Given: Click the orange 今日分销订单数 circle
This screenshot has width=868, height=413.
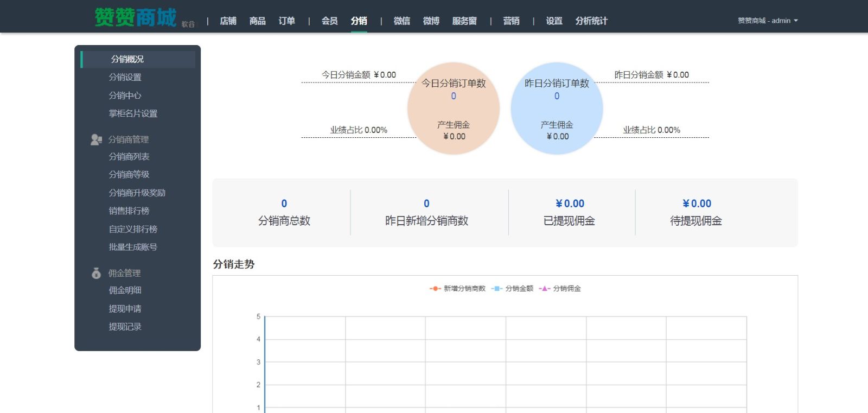Looking at the screenshot, I should coord(454,109).
